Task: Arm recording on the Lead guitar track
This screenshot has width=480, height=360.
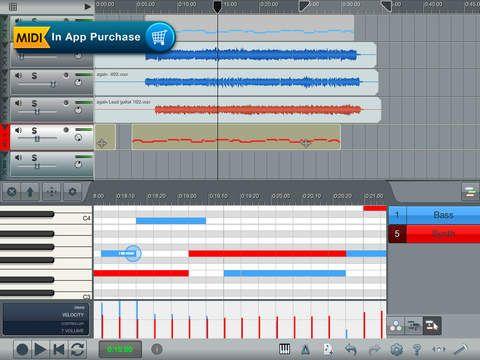Action: [66, 102]
